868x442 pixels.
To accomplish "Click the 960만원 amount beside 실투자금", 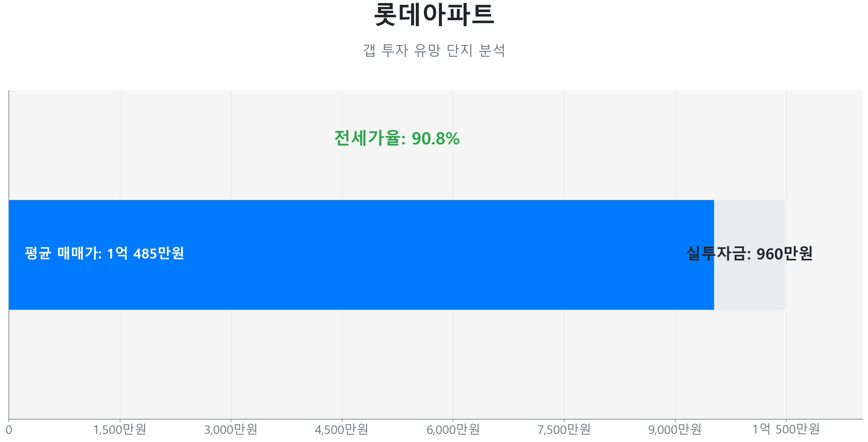I will 784,254.
